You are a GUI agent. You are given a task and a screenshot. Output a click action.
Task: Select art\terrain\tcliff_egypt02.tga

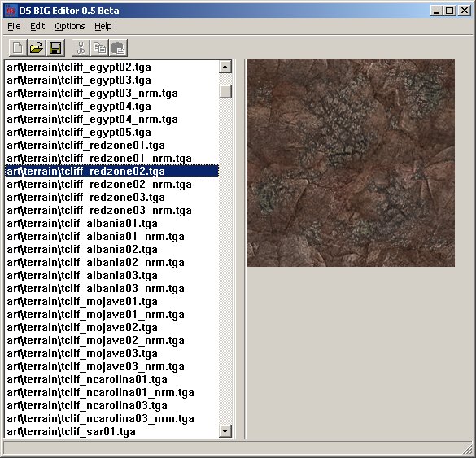click(x=111, y=67)
